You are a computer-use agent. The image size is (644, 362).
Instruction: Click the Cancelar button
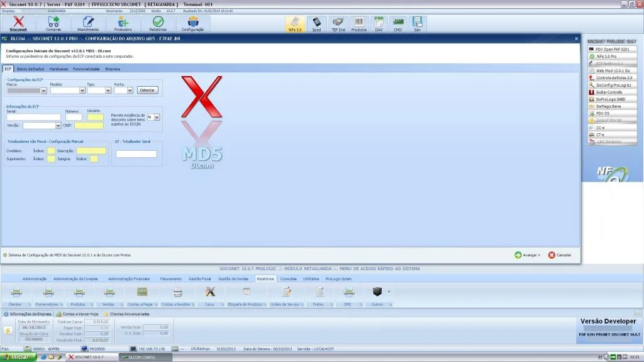click(560, 255)
